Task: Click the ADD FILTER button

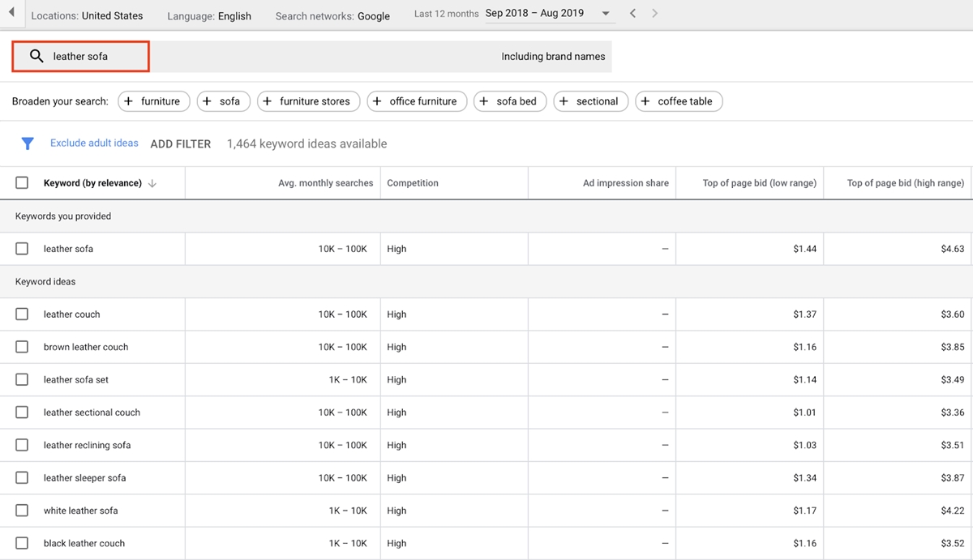Action: click(181, 144)
